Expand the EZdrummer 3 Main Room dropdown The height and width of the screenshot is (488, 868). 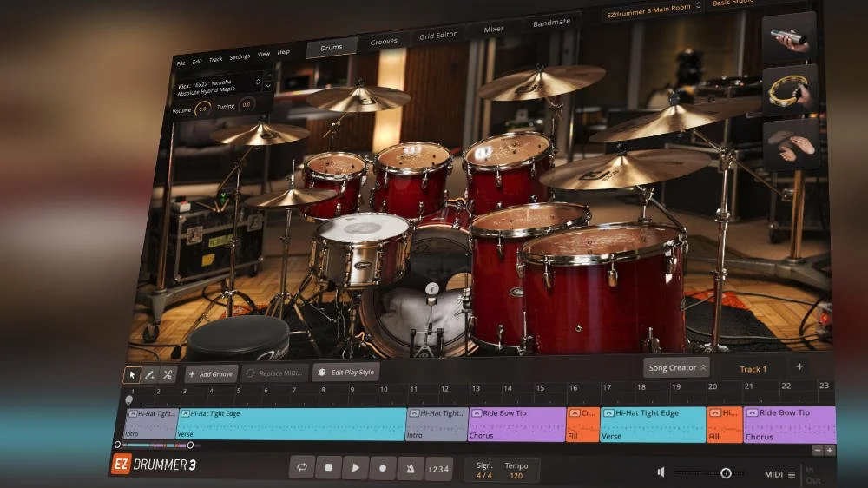pos(654,10)
